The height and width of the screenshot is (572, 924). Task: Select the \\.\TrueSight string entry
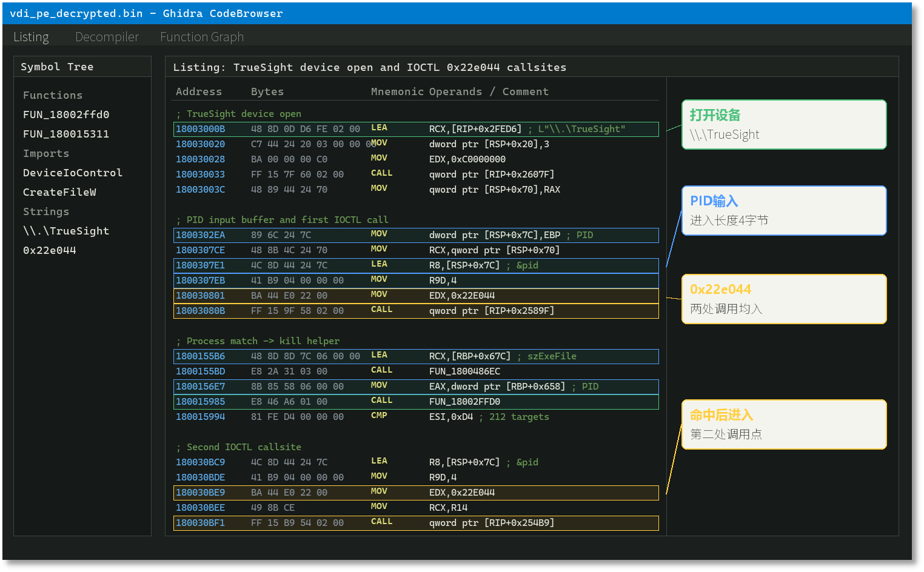click(x=66, y=231)
